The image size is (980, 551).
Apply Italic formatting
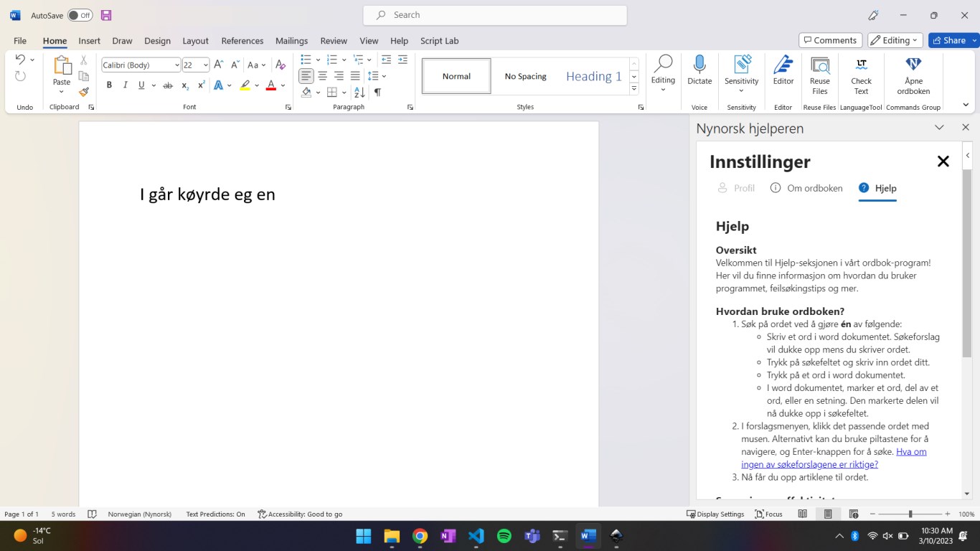tap(125, 85)
